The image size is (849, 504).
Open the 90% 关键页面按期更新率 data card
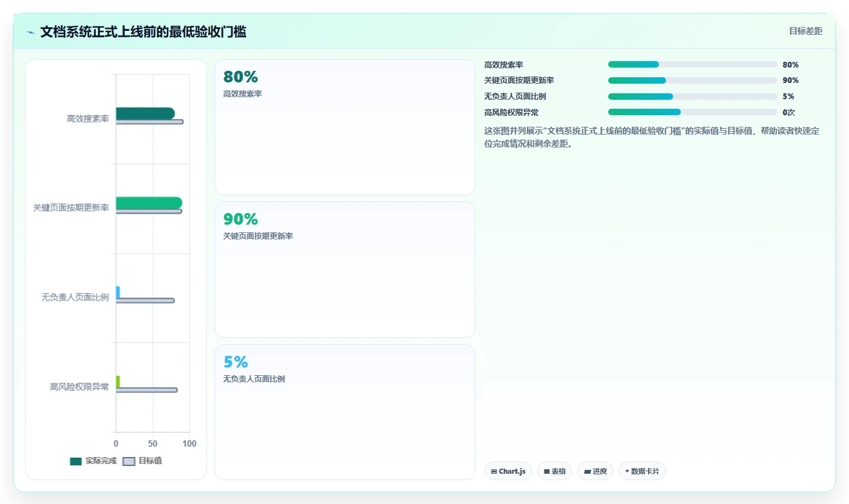tap(345, 270)
